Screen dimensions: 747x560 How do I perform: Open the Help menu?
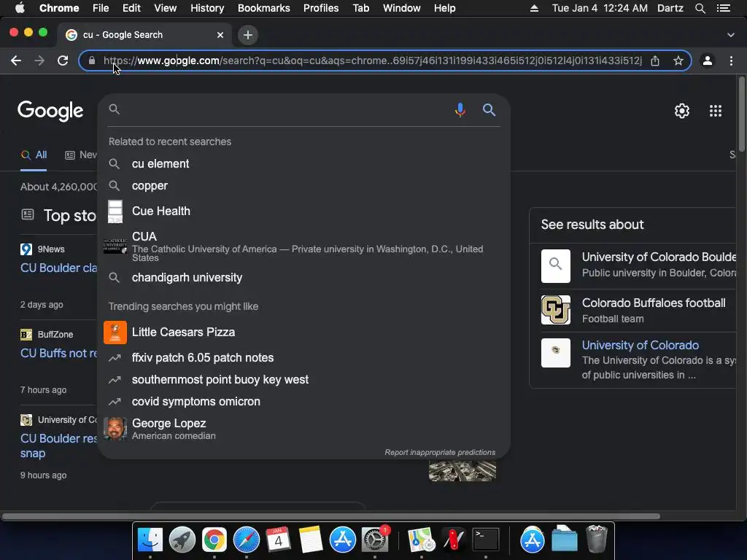point(444,8)
